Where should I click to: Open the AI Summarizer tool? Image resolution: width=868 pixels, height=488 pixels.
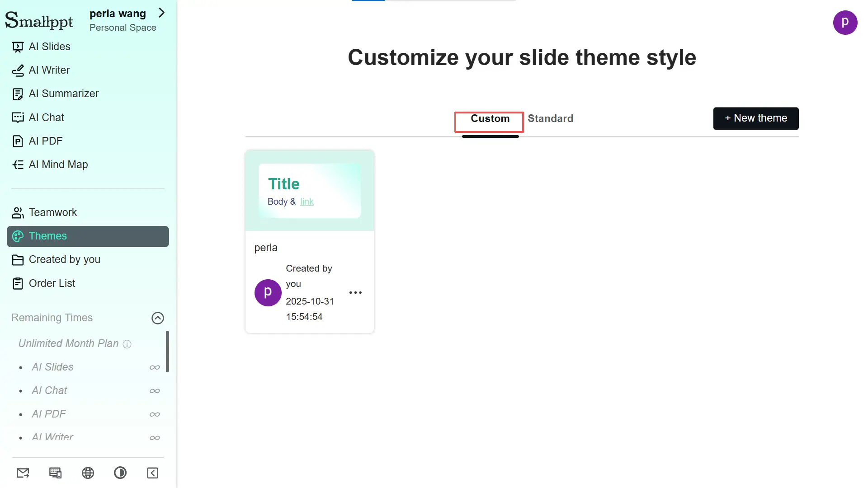point(63,94)
